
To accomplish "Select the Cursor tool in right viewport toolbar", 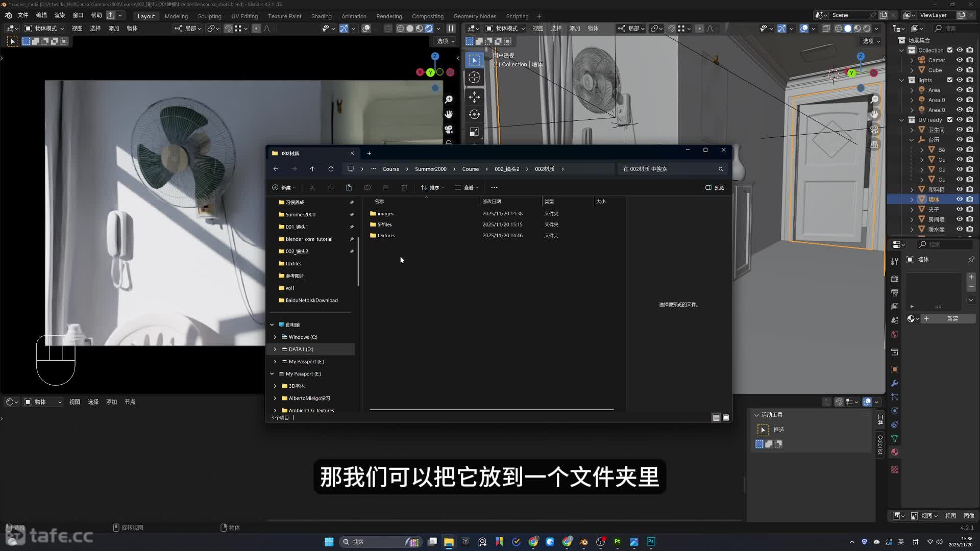I will [x=474, y=78].
